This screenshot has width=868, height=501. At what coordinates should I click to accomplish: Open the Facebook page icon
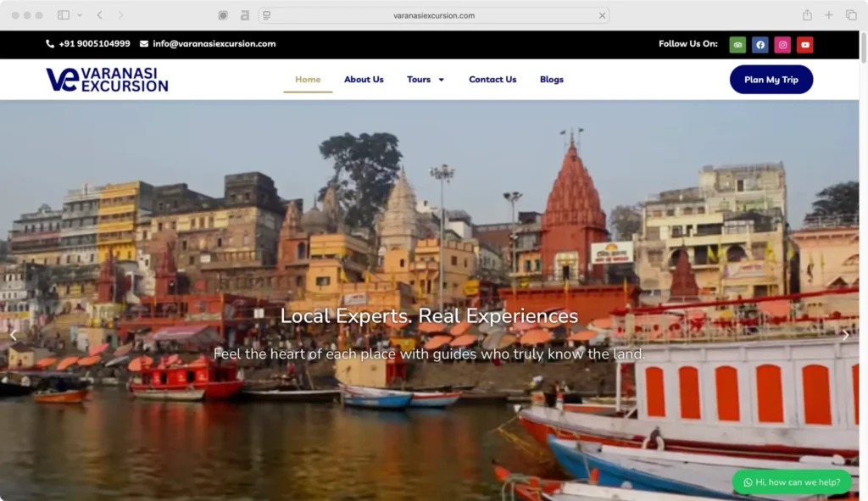(x=759, y=44)
